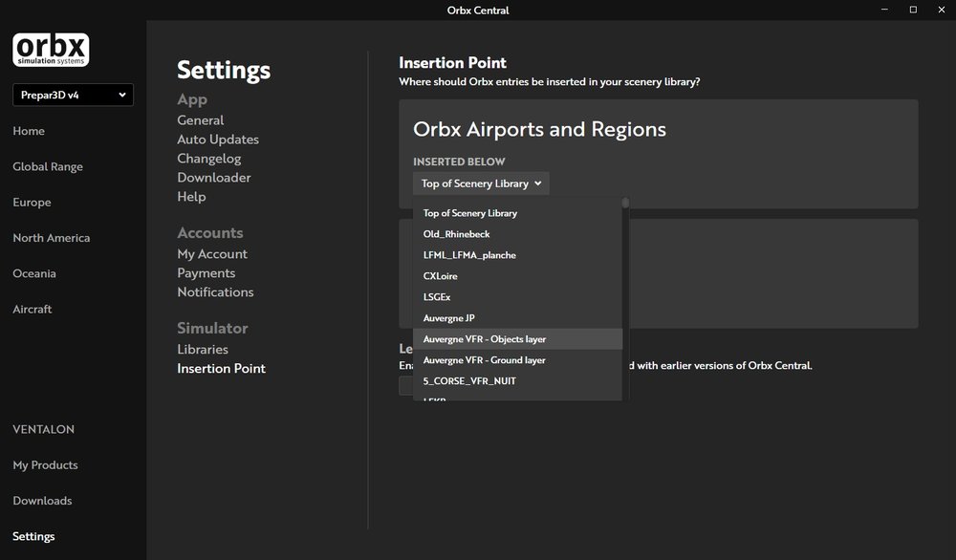
Task: Open My Products page
Action: point(45,465)
